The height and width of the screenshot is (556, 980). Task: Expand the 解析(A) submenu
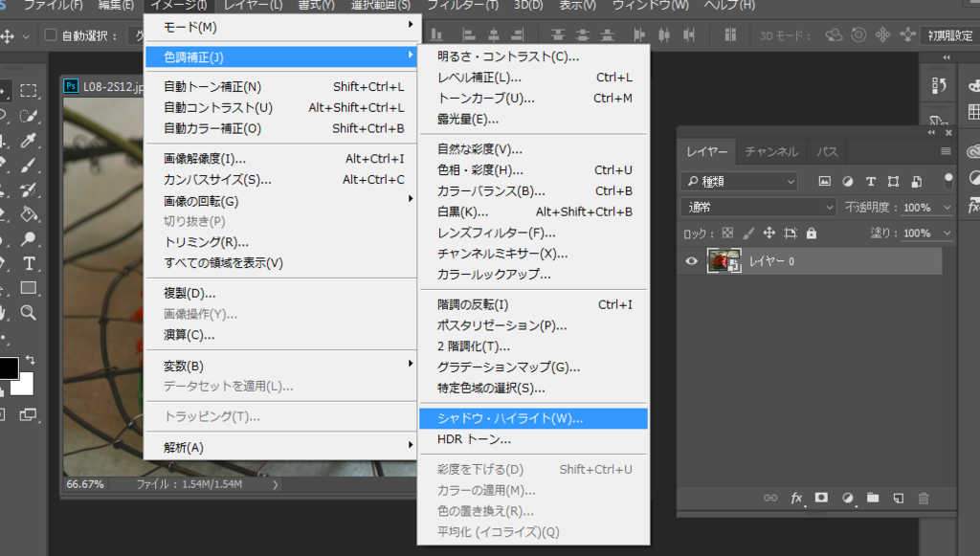point(281,447)
